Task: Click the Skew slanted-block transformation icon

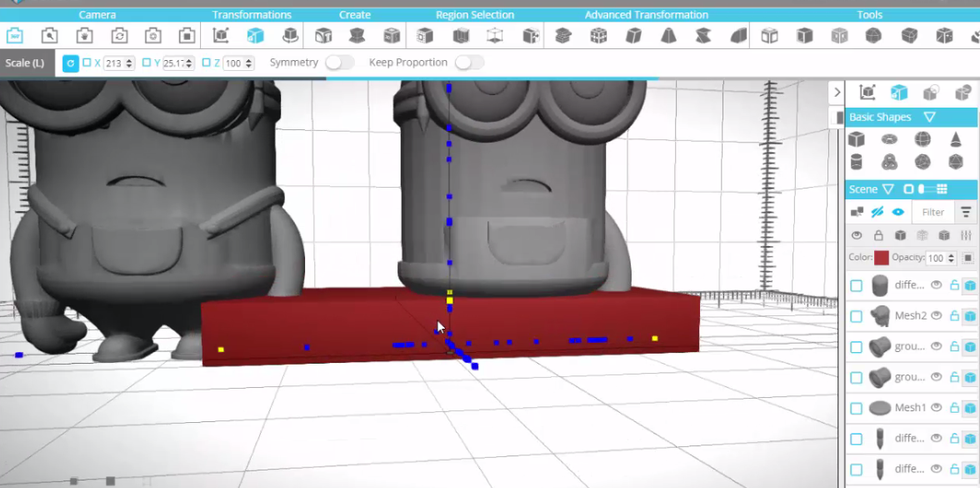Action: (633, 36)
